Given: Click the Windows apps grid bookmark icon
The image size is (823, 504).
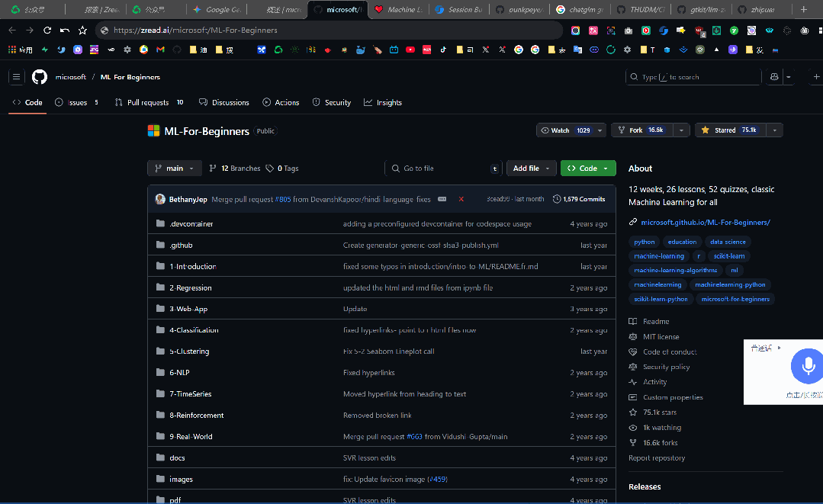Looking at the screenshot, I should (12, 50).
